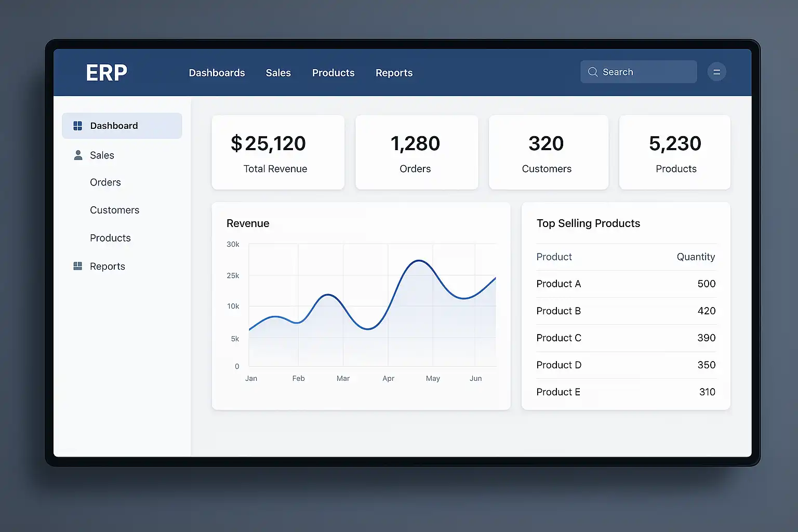Click the ERP logo

(107, 73)
